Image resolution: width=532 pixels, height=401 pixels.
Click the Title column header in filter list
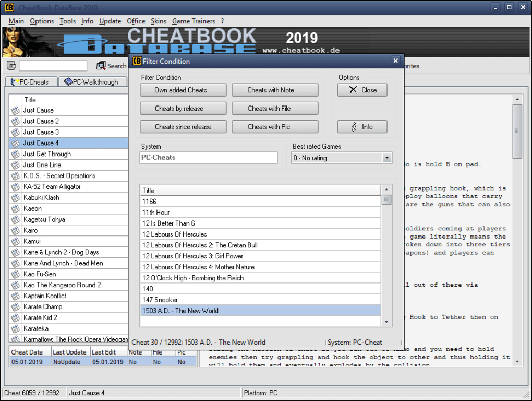click(x=261, y=191)
